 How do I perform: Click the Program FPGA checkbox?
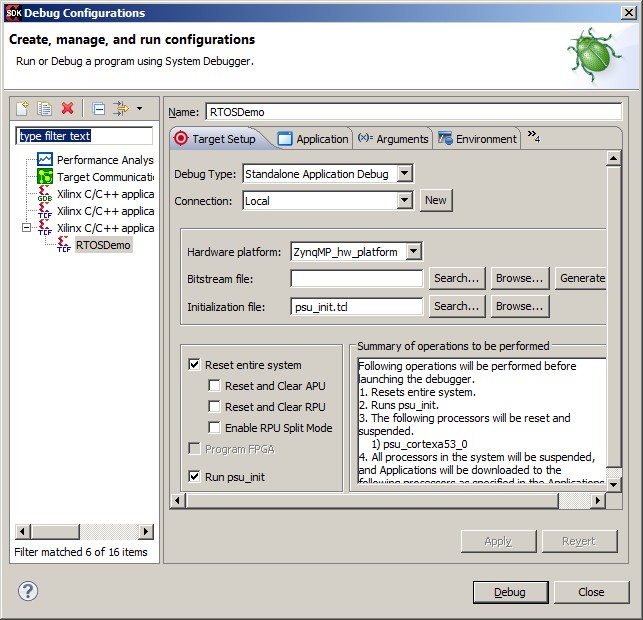tap(194, 449)
